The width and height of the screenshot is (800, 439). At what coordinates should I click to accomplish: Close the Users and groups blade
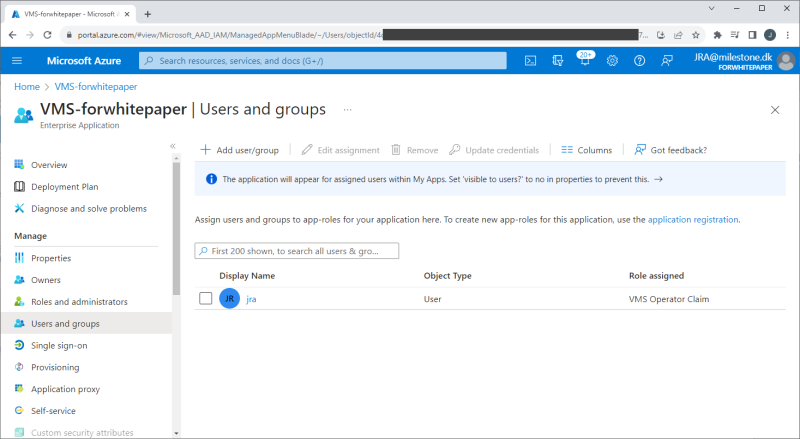click(x=775, y=109)
